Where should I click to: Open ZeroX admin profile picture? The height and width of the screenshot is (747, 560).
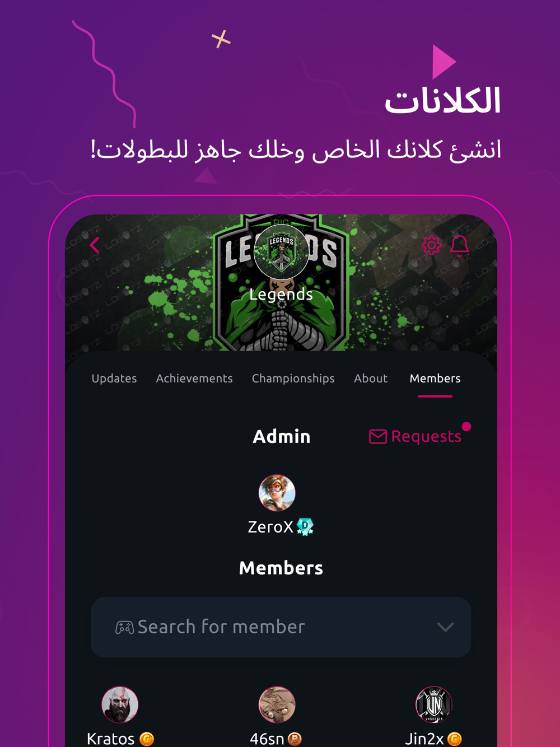pyautogui.click(x=277, y=493)
